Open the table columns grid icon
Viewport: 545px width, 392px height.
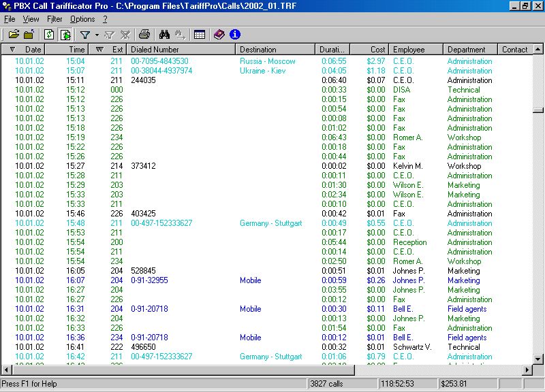200,35
